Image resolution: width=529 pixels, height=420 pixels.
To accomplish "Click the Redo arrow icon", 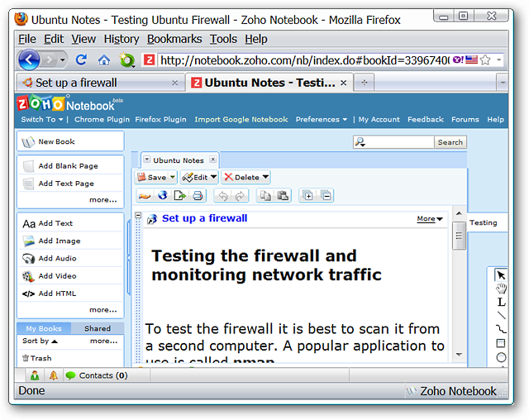I will [240, 196].
